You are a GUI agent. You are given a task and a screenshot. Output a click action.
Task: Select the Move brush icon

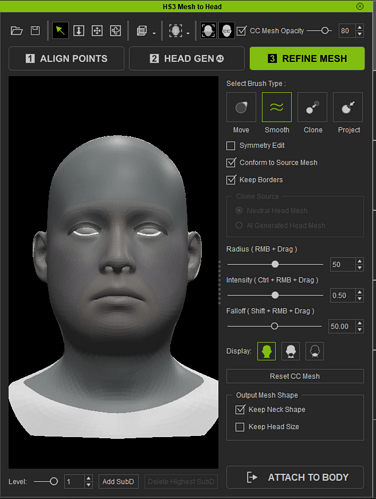[x=241, y=107]
